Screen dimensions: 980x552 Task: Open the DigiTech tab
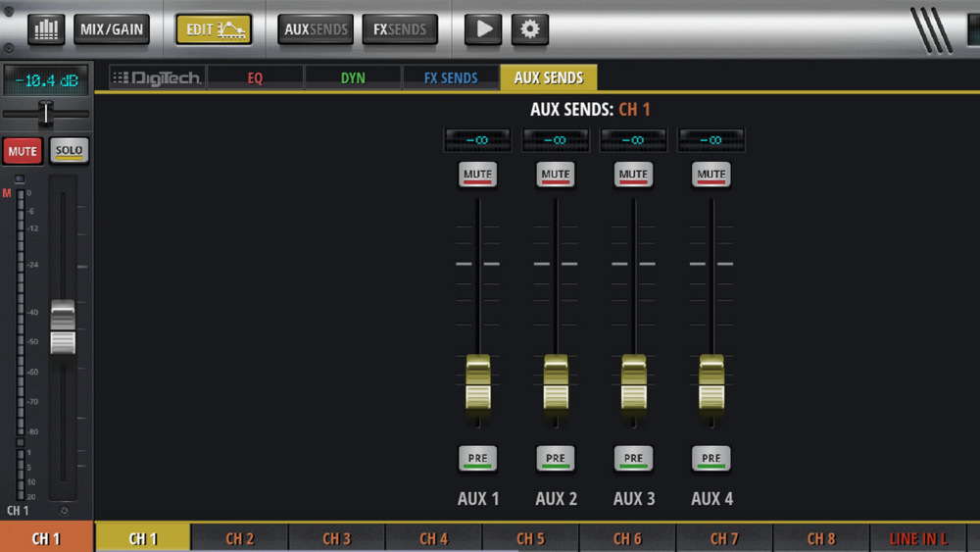point(158,78)
